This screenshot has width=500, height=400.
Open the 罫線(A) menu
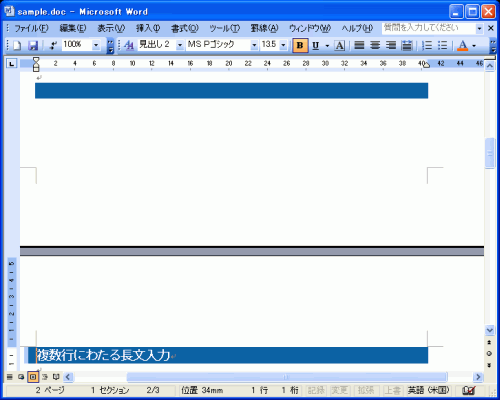(264, 29)
